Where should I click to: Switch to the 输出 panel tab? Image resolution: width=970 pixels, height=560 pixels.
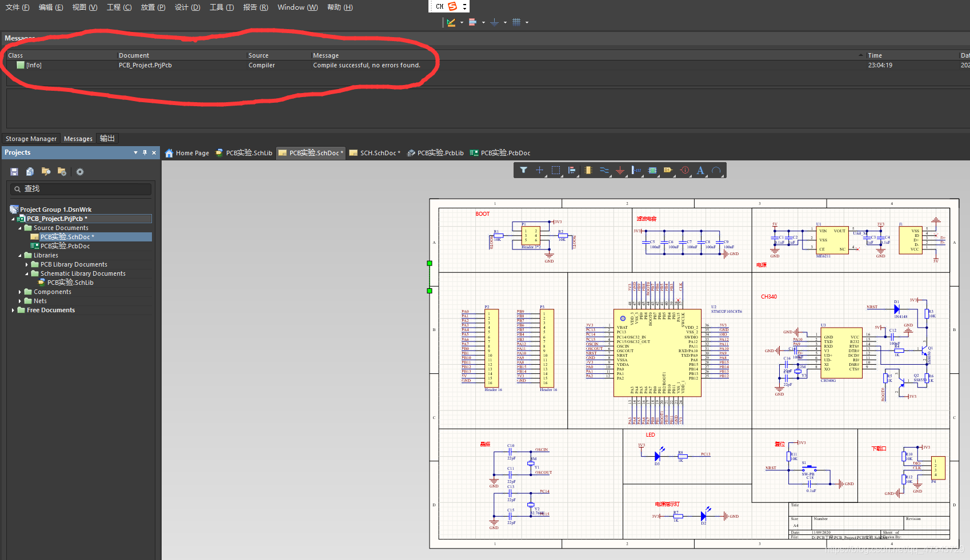(107, 139)
